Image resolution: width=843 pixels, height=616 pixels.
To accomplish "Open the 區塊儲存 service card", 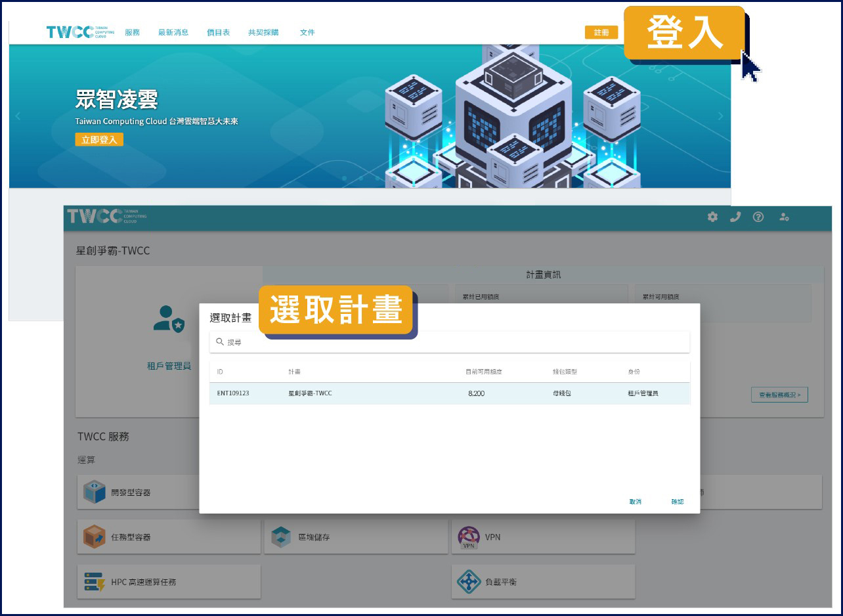I will [356, 537].
